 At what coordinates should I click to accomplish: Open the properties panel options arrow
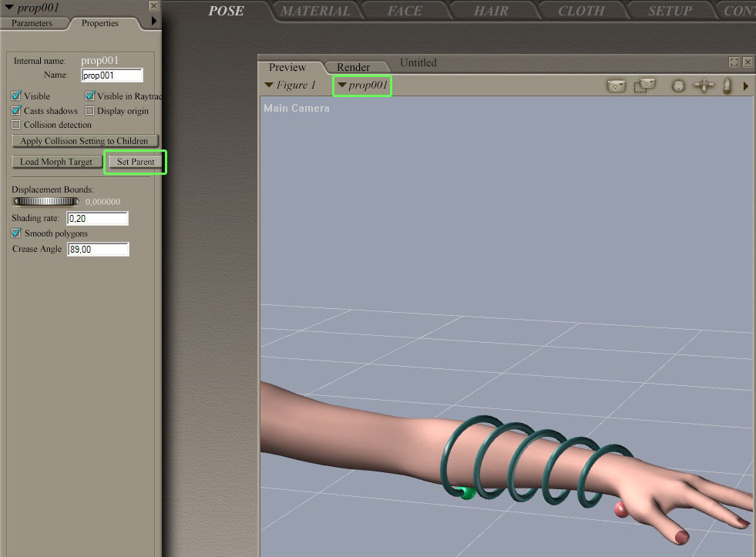point(154,22)
